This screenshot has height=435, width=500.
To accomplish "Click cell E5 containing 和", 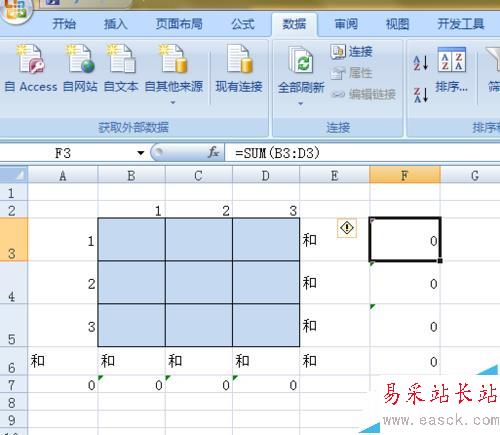I will (335, 325).
